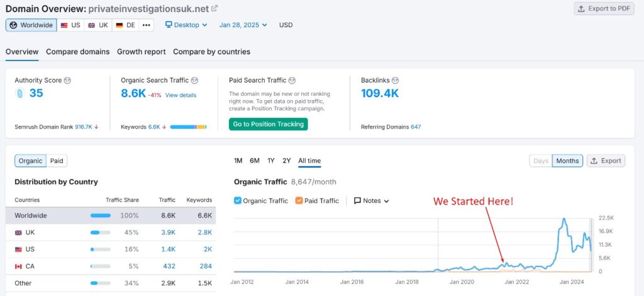This screenshot has height=296, width=644.
Task: Uncheck the Organic Traffic chart checkbox
Action: (x=238, y=201)
